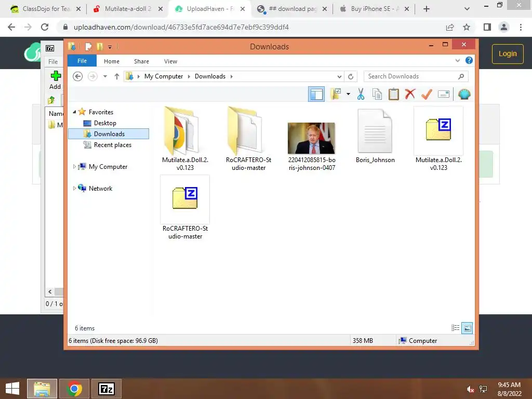Click the Add button in 7-Zip window
The image size is (532, 399).
pyautogui.click(x=55, y=80)
